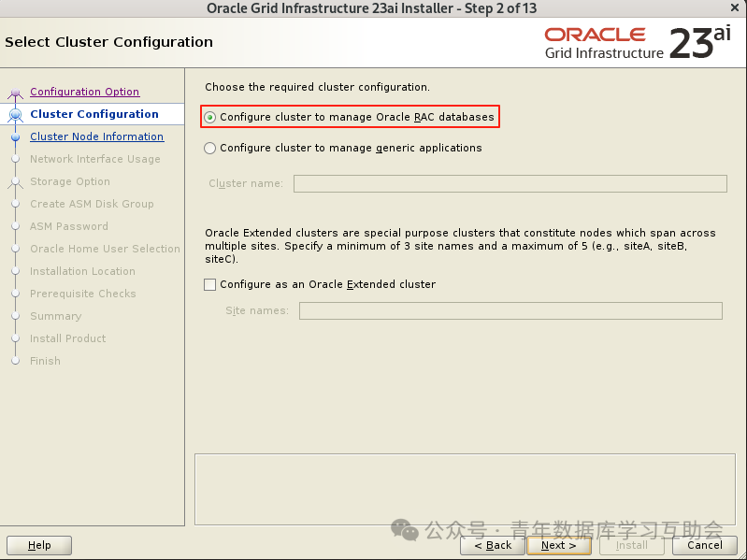
Task: Close the installer window with X
Action: pyautogui.click(x=735, y=7)
